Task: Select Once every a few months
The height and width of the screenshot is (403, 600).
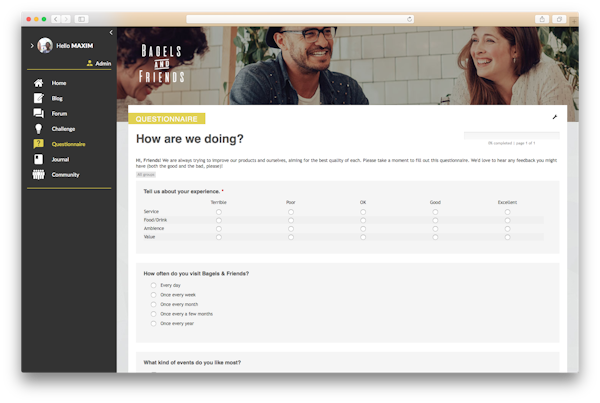Action: (153, 314)
